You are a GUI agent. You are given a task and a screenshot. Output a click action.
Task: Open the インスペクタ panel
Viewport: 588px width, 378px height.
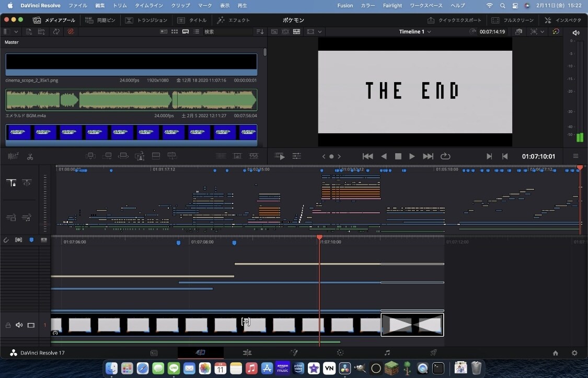(x=562, y=20)
